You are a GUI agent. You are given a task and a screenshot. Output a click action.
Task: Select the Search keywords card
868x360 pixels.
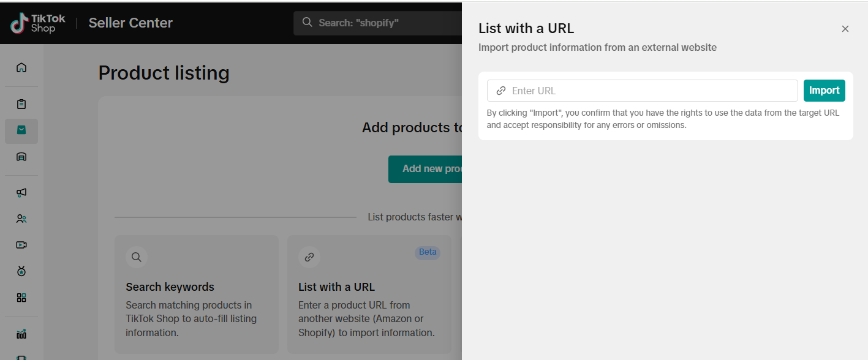pos(196,294)
